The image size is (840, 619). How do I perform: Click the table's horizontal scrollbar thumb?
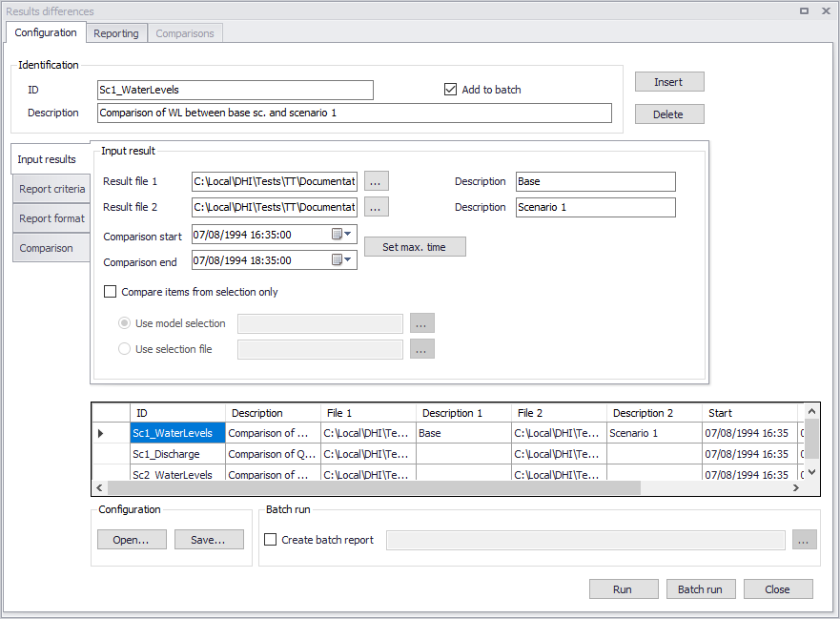click(374, 487)
